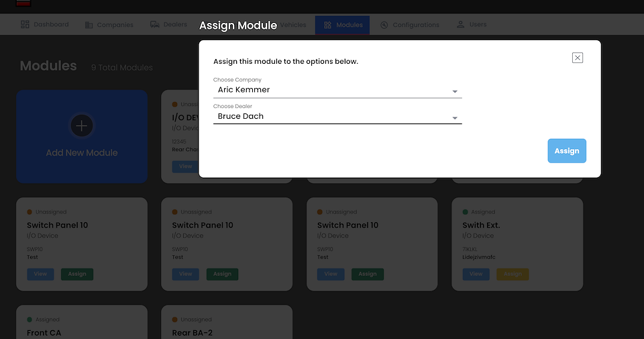Click the Assign Module dialog title

pyautogui.click(x=238, y=26)
